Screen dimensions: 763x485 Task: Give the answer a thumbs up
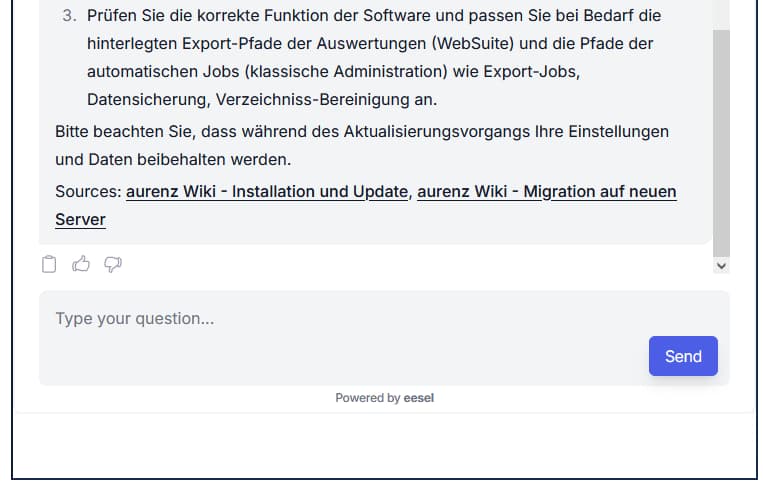81,264
